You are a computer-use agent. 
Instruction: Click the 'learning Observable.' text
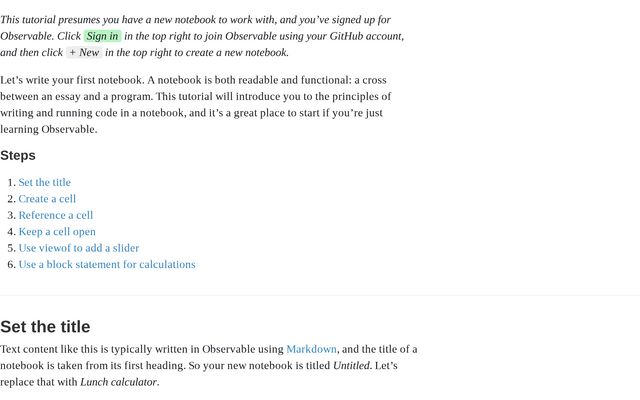tap(49, 129)
